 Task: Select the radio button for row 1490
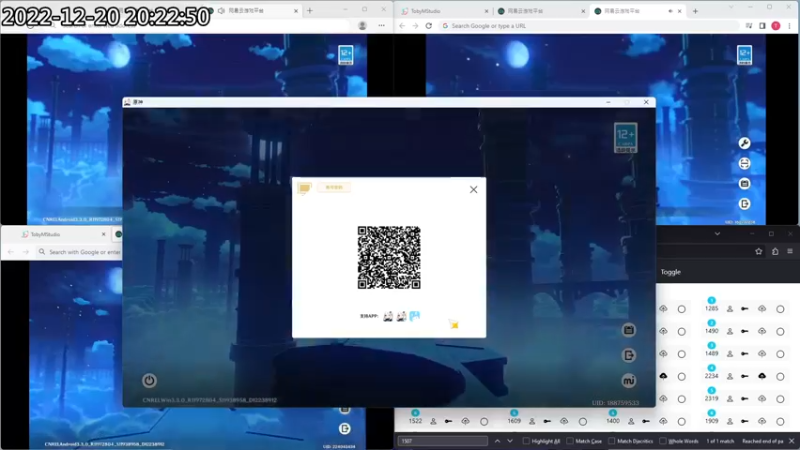point(780,332)
